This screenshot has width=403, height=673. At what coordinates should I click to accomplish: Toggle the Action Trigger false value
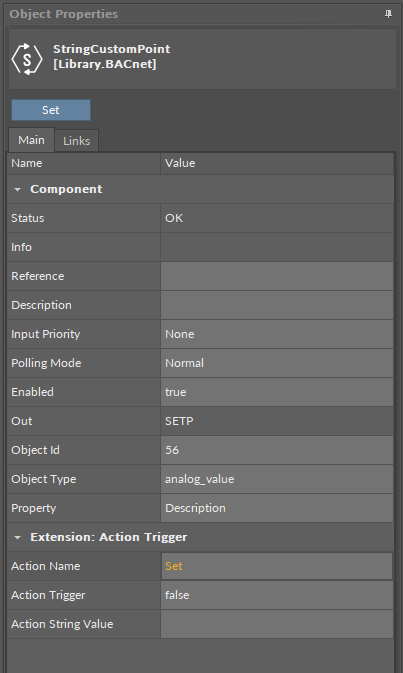tap(277, 595)
